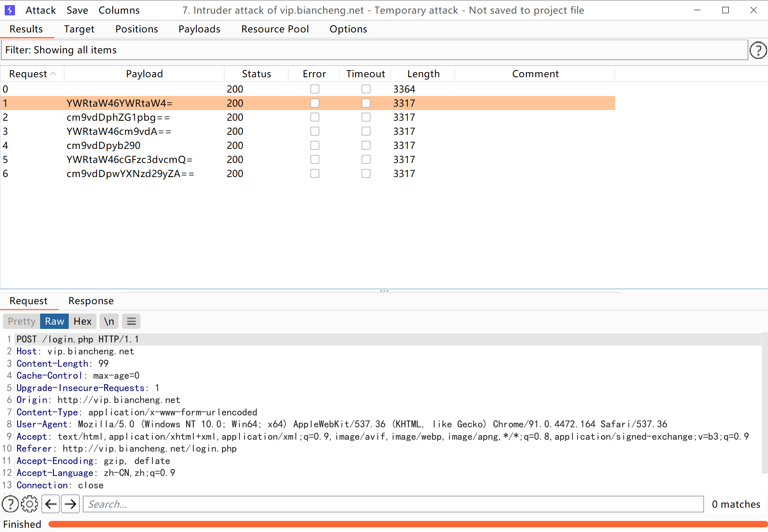
Task: Minimize the Intruder attack window
Action: point(697,10)
